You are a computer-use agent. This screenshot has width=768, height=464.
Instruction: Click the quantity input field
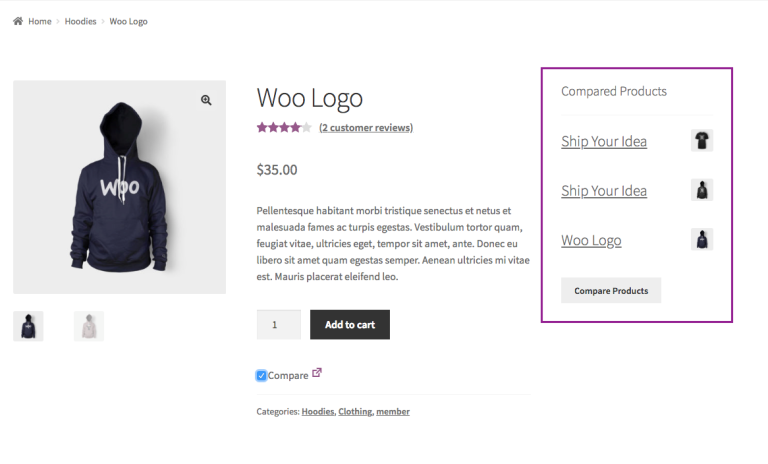pyautogui.click(x=279, y=324)
